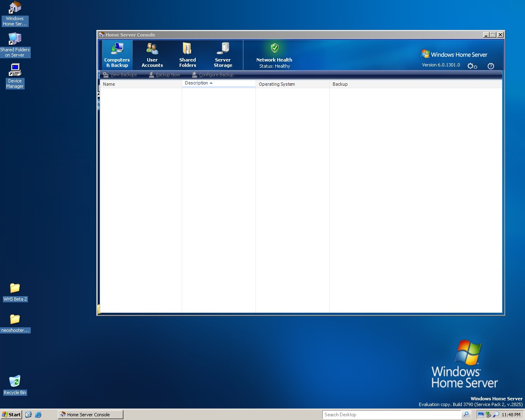The width and height of the screenshot is (525, 420).
Task: Launch Internet Explorer from quick launch
Action: (38, 415)
